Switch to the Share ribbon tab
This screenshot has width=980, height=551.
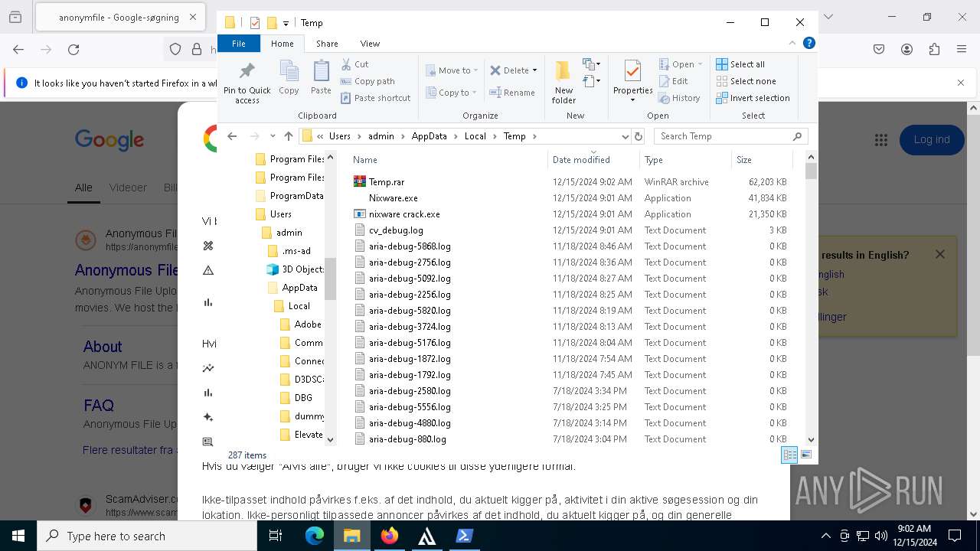(x=327, y=44)
